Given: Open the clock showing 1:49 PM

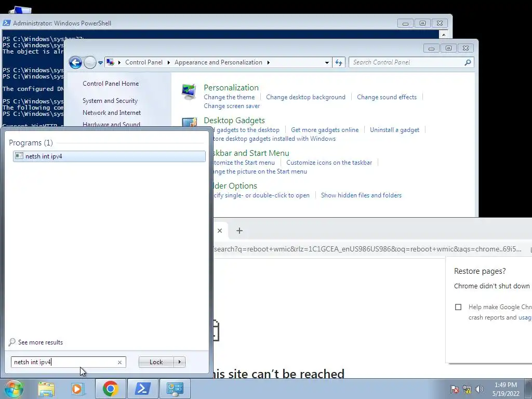Looking at the screenshot, I should coord(506,389).
